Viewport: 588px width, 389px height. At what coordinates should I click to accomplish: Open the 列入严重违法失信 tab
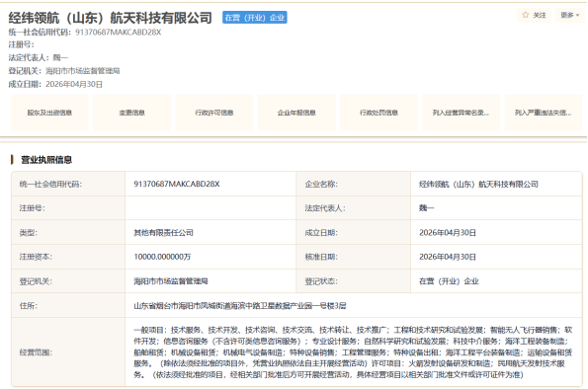point(544,113)
